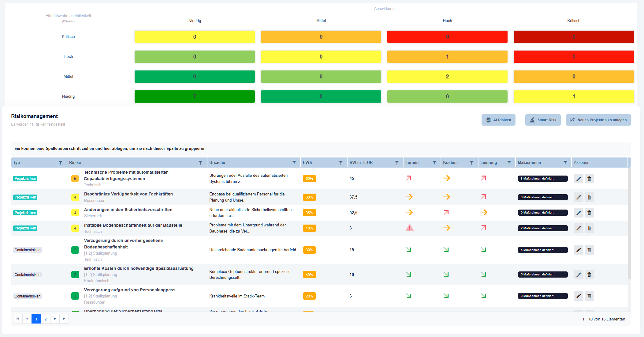Screen dimensions: 644x337
Task: Delete the Verzögerung aufgrund von Personalengpass risk
Action: [x=589, y=296]
